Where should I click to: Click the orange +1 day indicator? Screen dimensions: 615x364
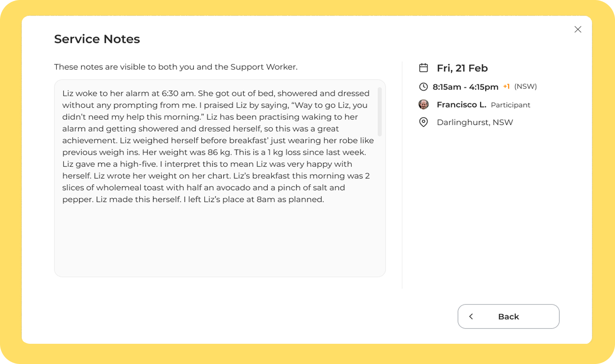point(506,86)
